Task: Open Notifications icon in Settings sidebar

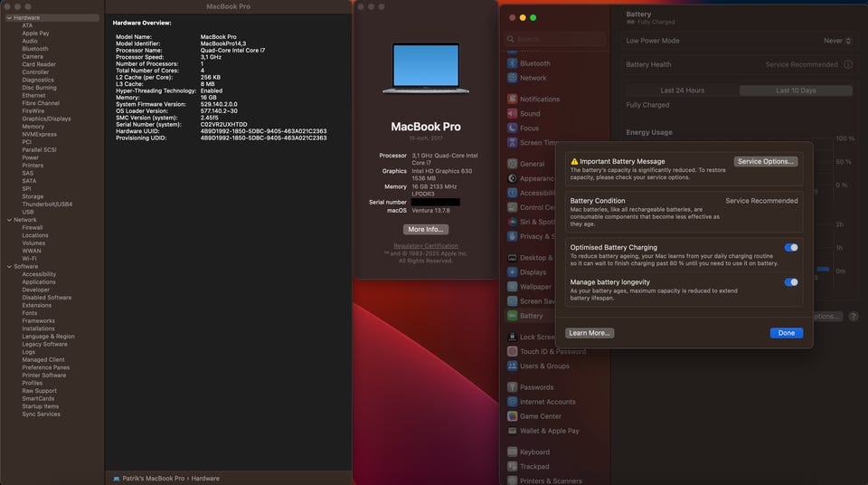Action: (512, 100)
